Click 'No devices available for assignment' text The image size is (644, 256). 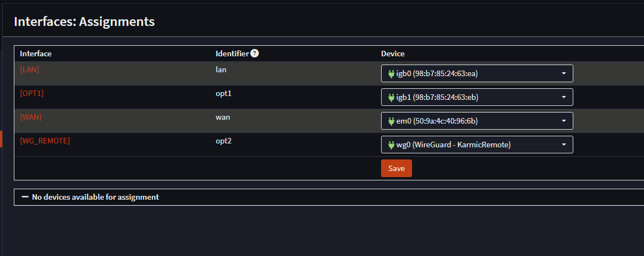pos(96,197)
